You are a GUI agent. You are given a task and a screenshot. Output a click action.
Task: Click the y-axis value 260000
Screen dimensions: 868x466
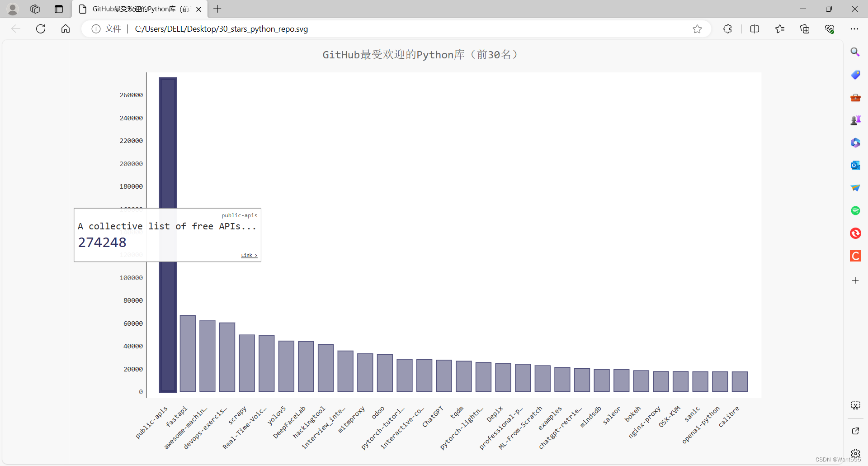pos(131,95)
